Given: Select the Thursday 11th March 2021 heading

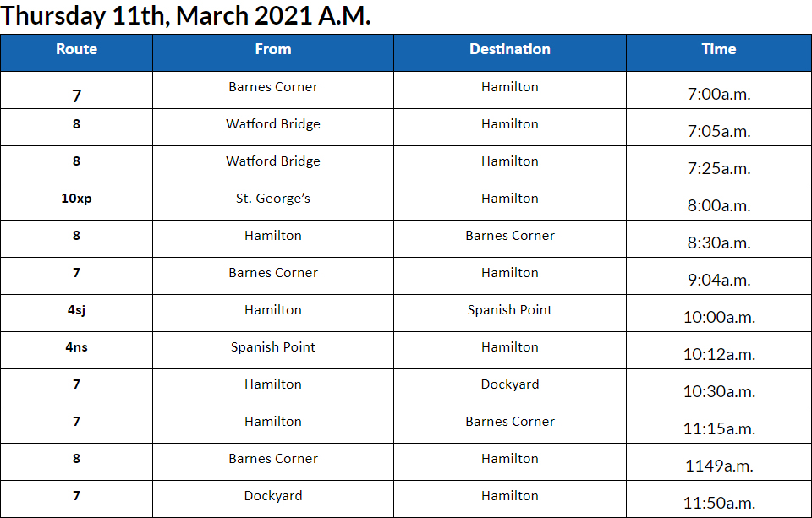Looking at the screenshot, I should 187,15.
